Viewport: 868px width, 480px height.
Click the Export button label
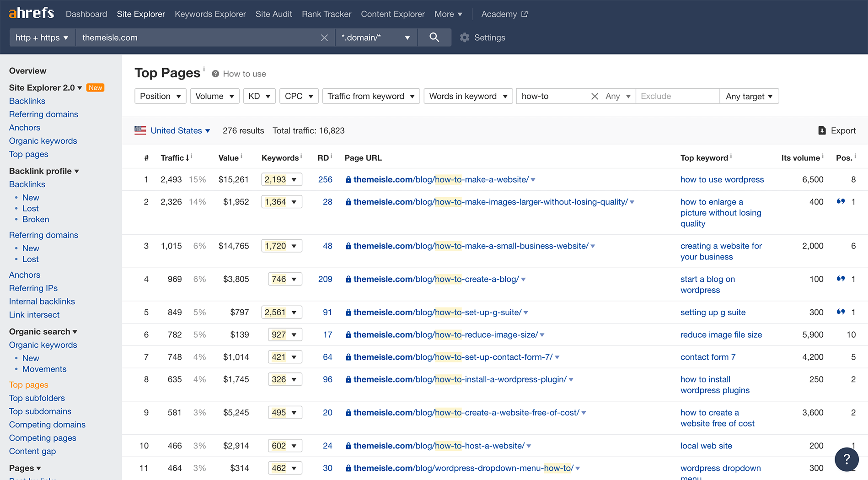(x=843, y=130)
